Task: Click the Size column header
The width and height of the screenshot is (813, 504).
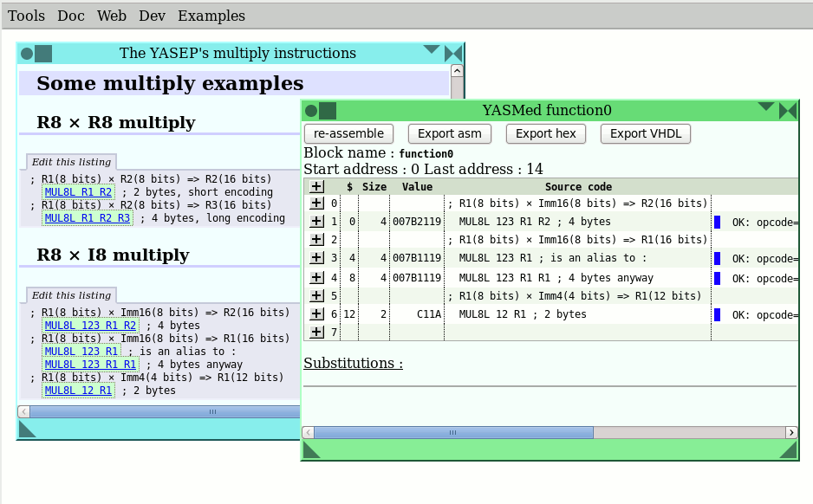Action: (374, 186)
